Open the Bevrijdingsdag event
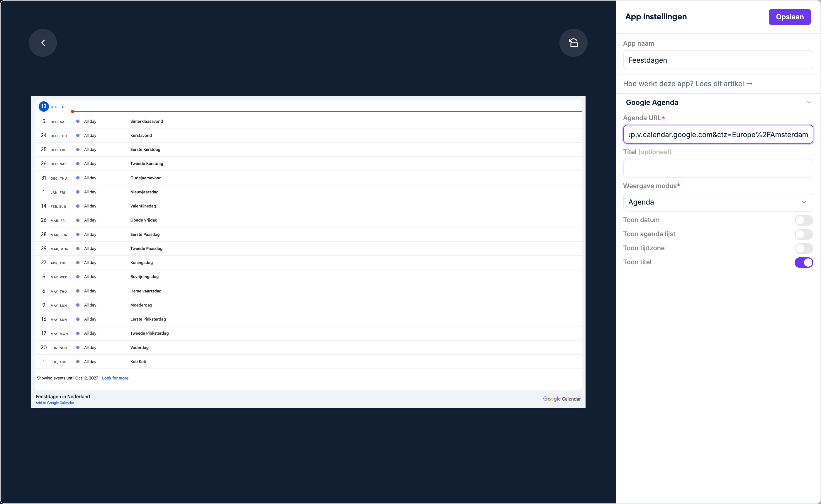The height and width of the screenshot is (504, 821). coord(144,277)
